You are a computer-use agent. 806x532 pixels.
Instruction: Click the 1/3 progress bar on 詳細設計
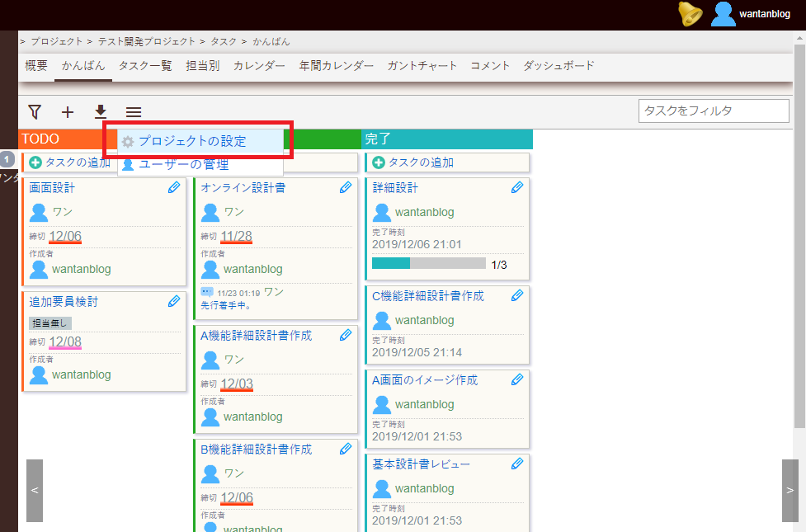click(429, 262)
